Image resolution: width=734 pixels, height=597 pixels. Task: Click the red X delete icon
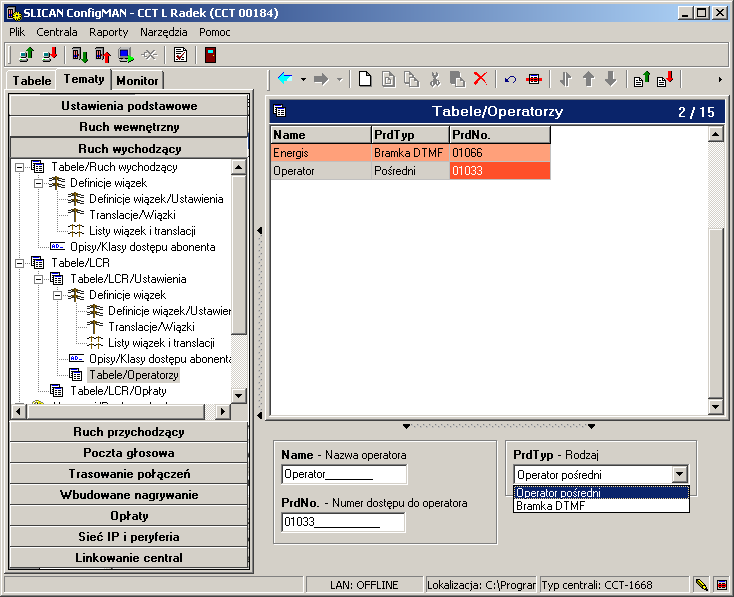click(480, 79)
